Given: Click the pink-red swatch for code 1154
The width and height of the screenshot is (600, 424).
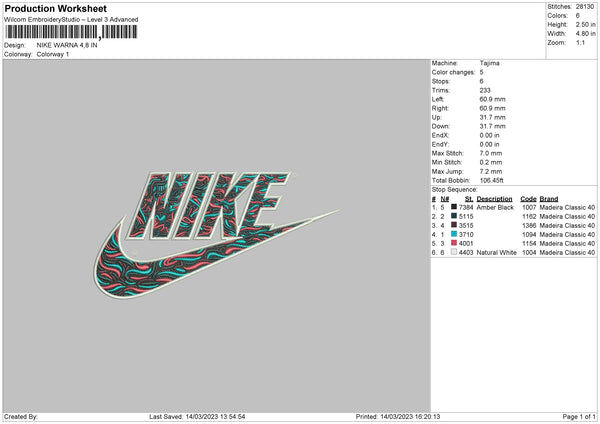Looking at the screenshot, I should click(x=454, y=243).
